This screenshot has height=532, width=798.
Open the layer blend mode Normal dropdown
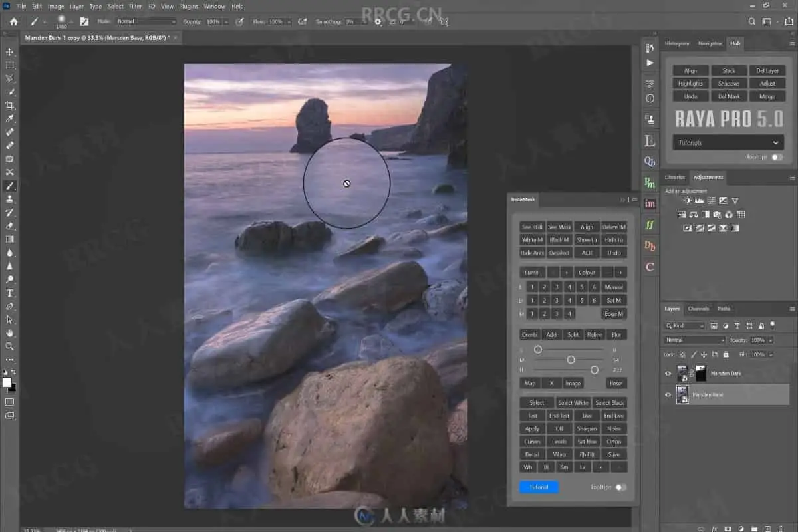pos(694,340)
